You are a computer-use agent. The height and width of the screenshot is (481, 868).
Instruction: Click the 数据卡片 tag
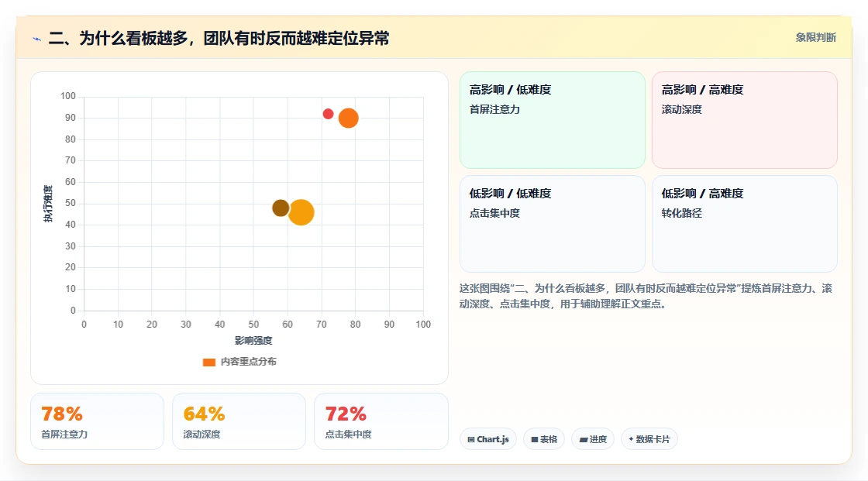click(x=649, y=439)
